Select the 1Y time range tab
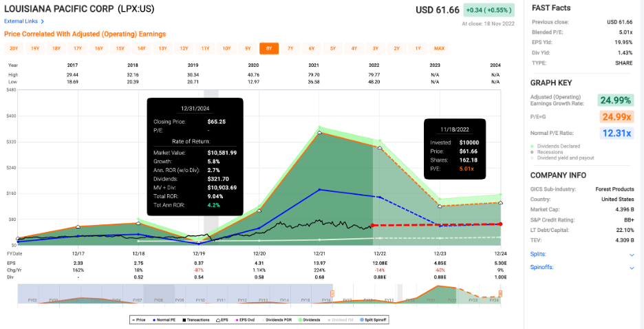The image size is (644, 329). 418,48
